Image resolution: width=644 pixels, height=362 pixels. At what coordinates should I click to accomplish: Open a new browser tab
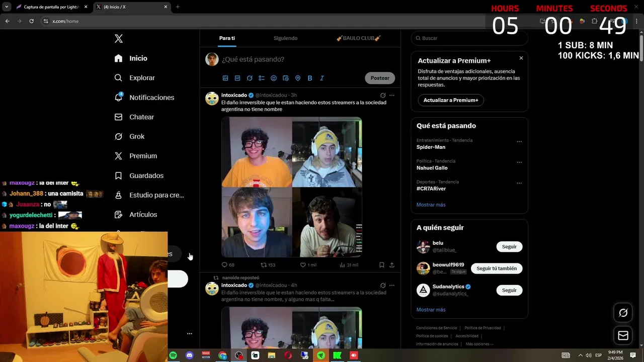[178, 7]
